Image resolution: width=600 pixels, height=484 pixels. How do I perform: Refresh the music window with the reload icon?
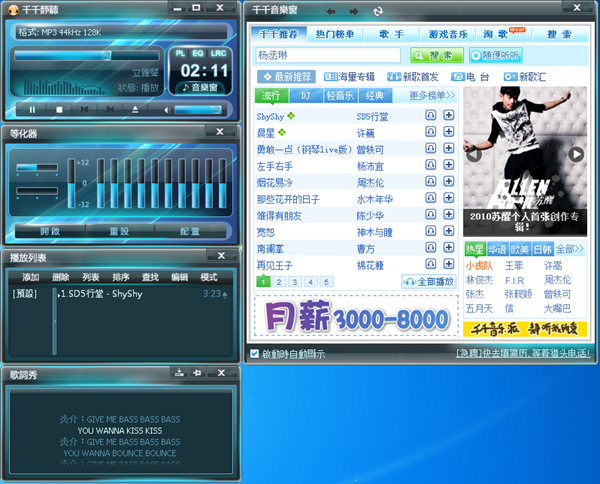coord(378,11)
